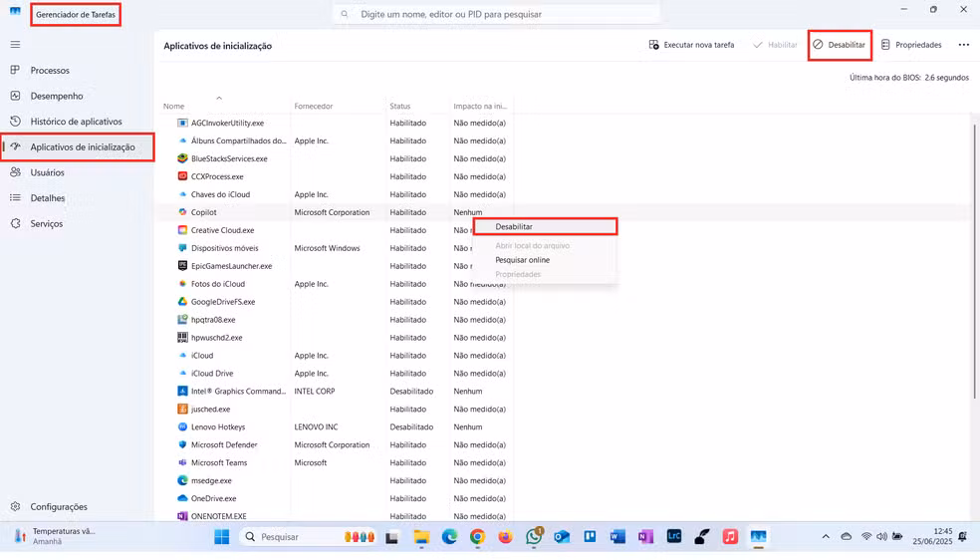
Task: Open Detalhes in the sidebar
Action: tap(47, 198)
